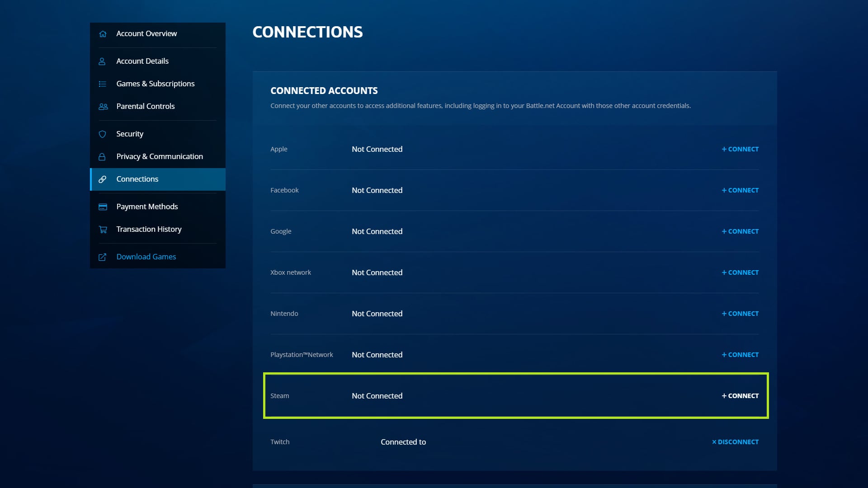This screenshot has height=488, width=868.
Task: Click the Parental Controls family icon
Action: point(103,106)
